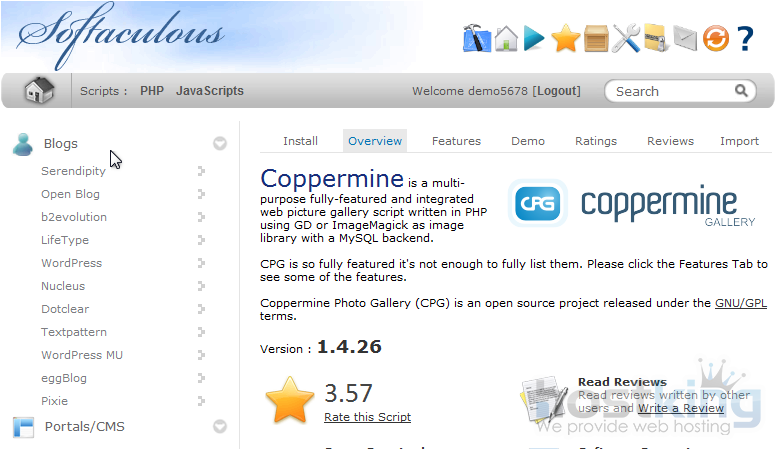Click the Rate this Script link

tap(367, 417)
